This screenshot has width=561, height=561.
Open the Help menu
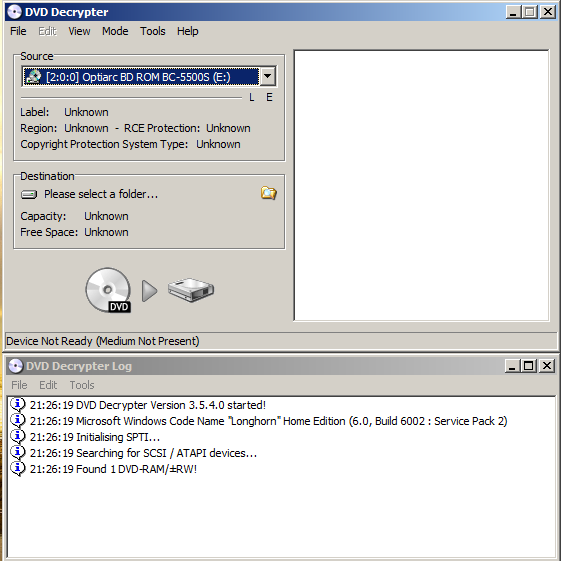pyautogui.click(x=187, y=31)
